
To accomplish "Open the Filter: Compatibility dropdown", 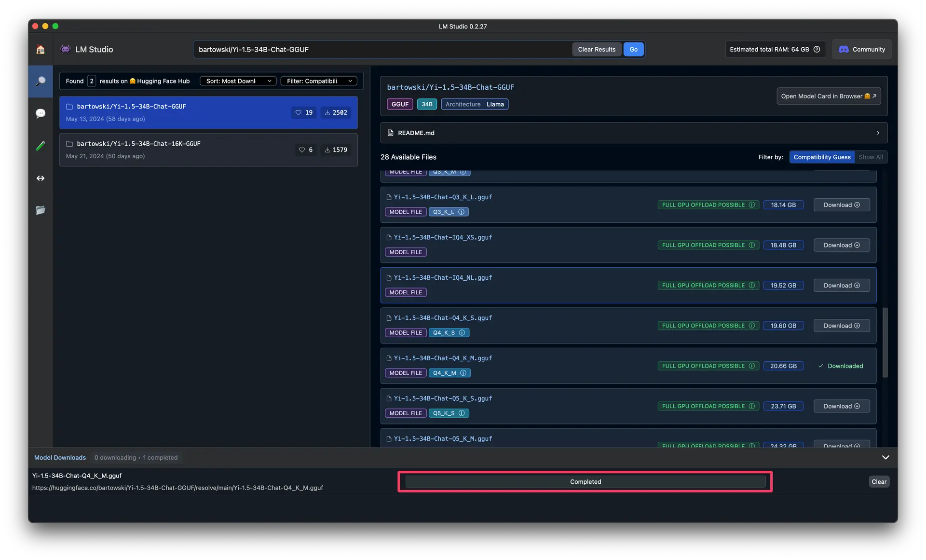I will click(x=319, y=81).
